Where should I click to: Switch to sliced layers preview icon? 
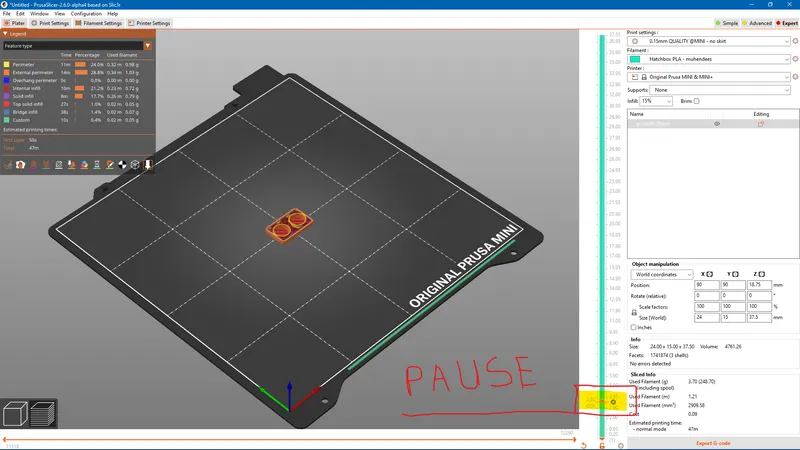click(43, 413)
